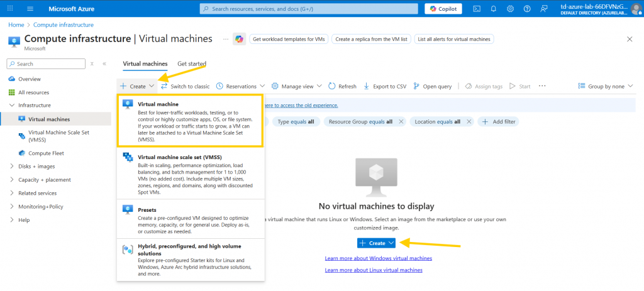Open the help question mark icon

(527, 9)
